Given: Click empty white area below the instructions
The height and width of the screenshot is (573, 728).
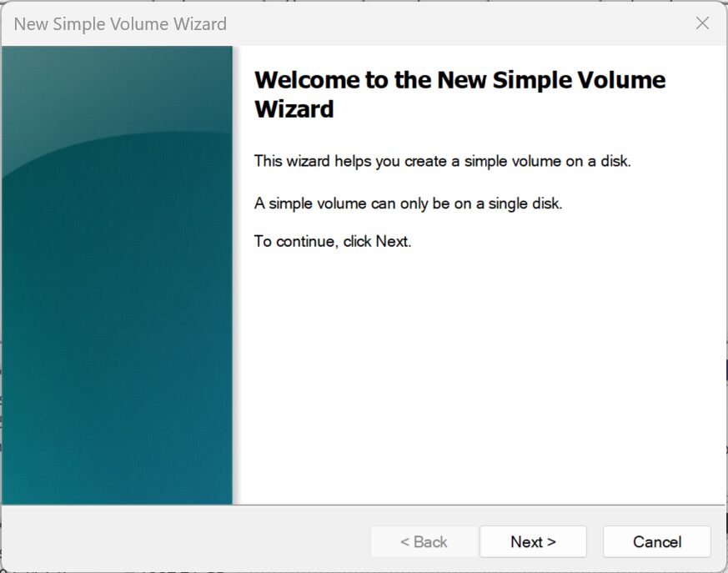Looking at the screenshot, I should click(478, 371).
